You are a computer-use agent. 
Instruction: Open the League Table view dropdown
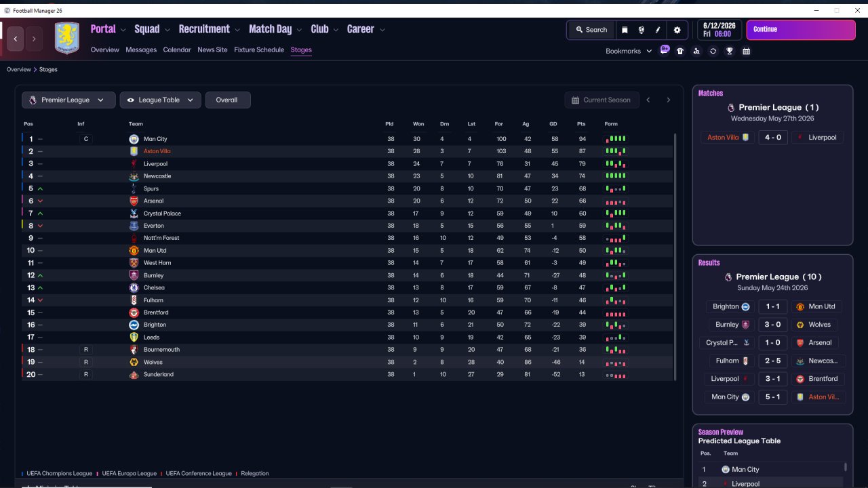(160, 100)
